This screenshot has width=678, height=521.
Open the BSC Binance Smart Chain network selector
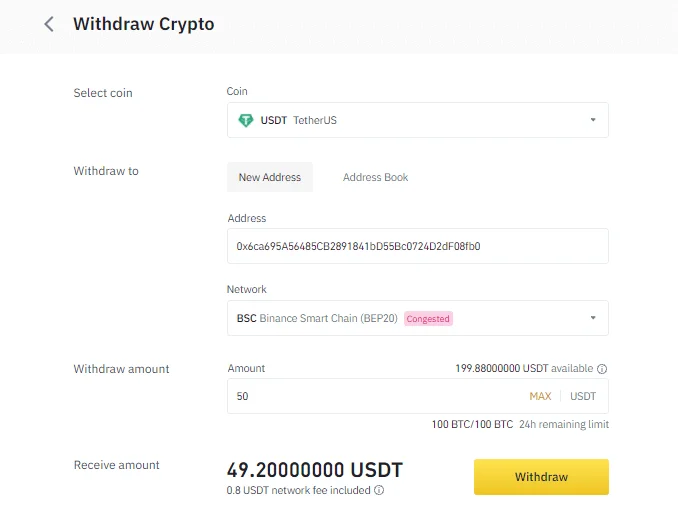(418, 318)
